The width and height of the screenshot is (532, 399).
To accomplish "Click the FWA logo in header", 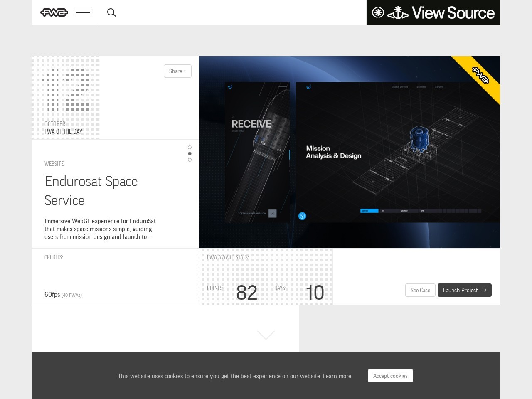I will click(x=54, y=12).
